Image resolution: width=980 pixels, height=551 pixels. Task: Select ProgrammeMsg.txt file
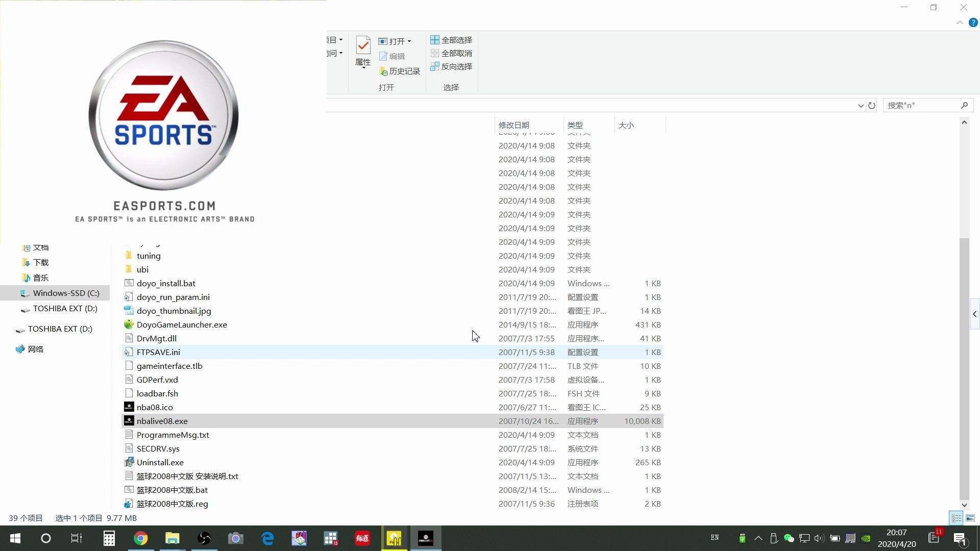[394, 435]
